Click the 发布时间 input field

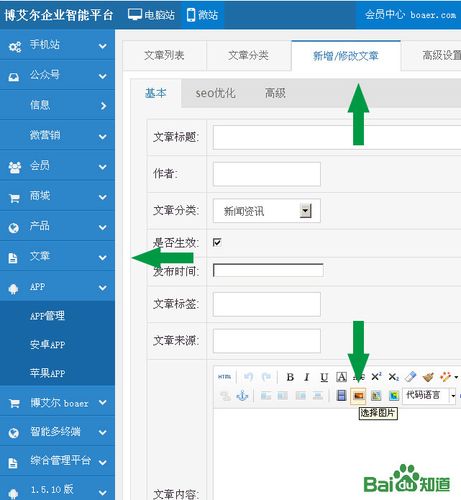coord(268,270)
